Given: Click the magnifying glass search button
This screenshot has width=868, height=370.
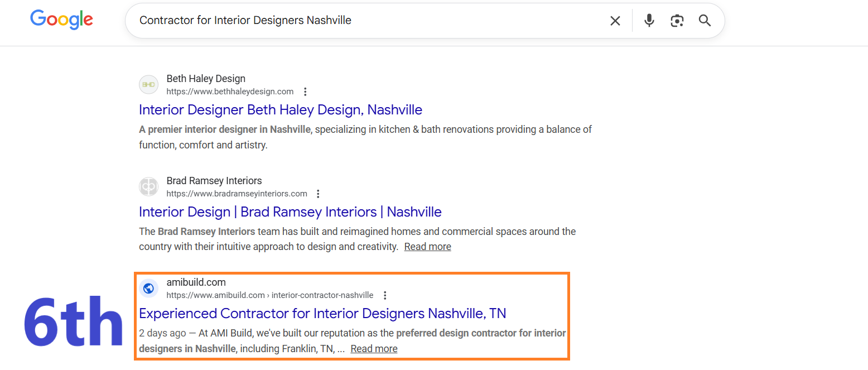Looking at the screenshot, I should pos(705,21).
